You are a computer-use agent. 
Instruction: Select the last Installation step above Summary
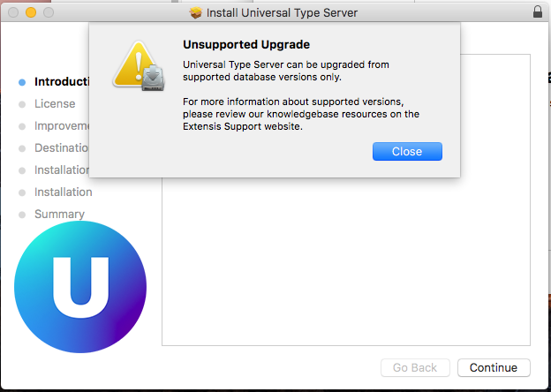click(64, 192)
